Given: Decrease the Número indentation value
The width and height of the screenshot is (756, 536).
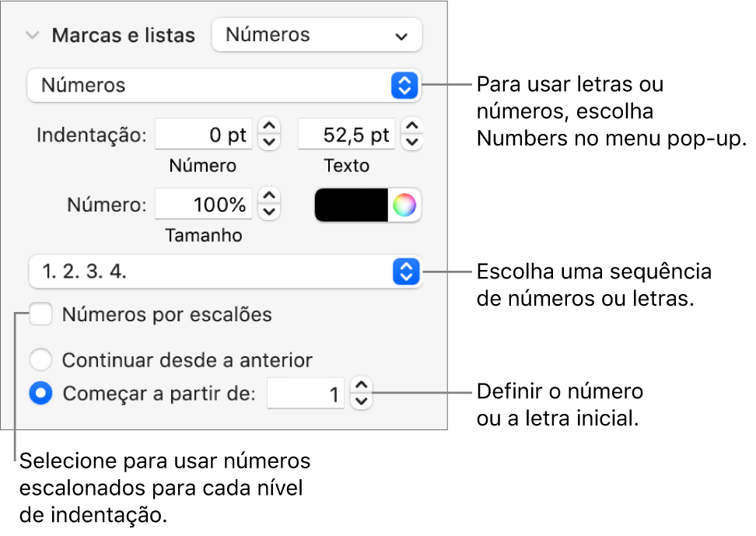Looking at the screenshot, I should pos(269,142).
